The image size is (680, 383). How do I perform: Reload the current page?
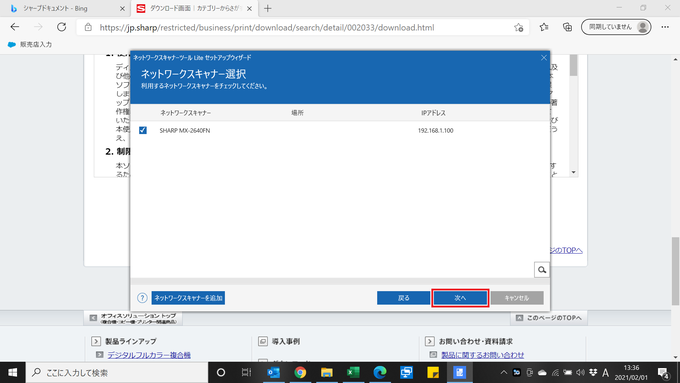pos(62,27)
